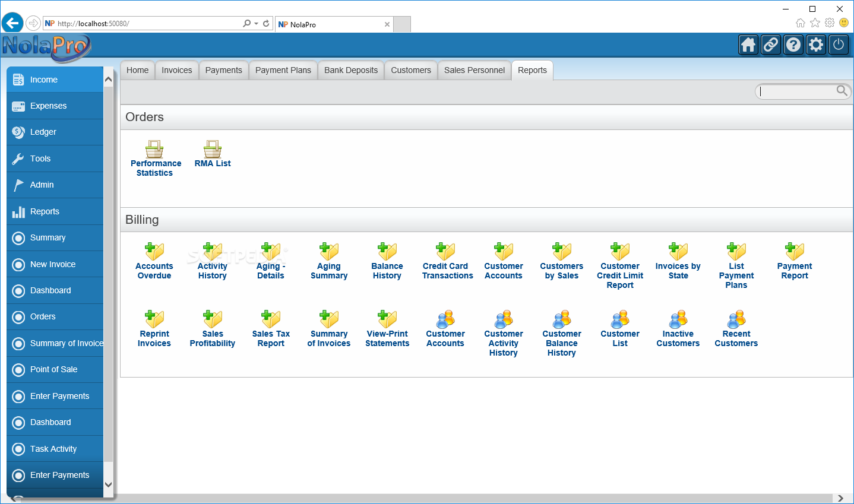The image size is (854, 504).
Task: Open the Aging - Details report
Action: (271, 261)
